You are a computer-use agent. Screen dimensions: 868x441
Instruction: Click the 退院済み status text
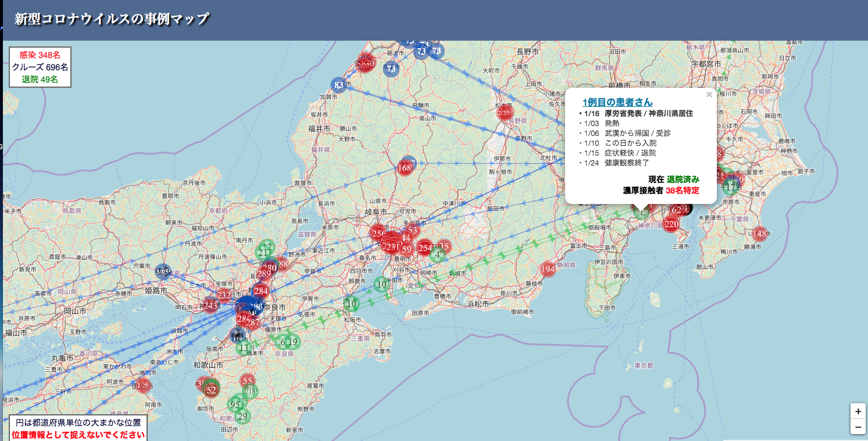coord(683,180)
